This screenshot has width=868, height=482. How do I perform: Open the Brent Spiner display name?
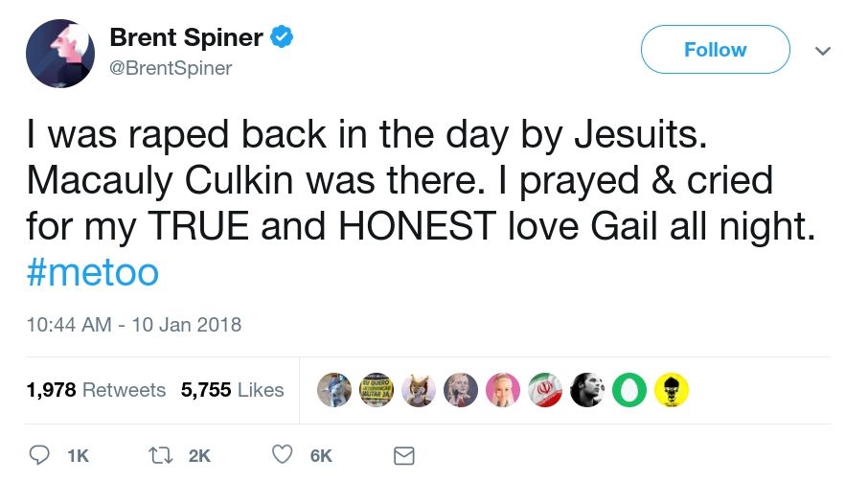click(186, 38)
